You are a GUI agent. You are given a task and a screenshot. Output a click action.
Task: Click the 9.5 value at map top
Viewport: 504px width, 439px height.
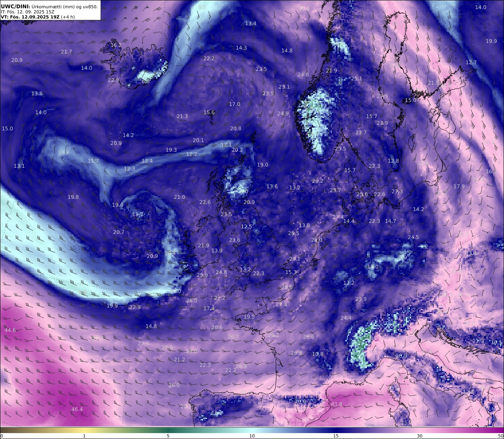point(202,7)
